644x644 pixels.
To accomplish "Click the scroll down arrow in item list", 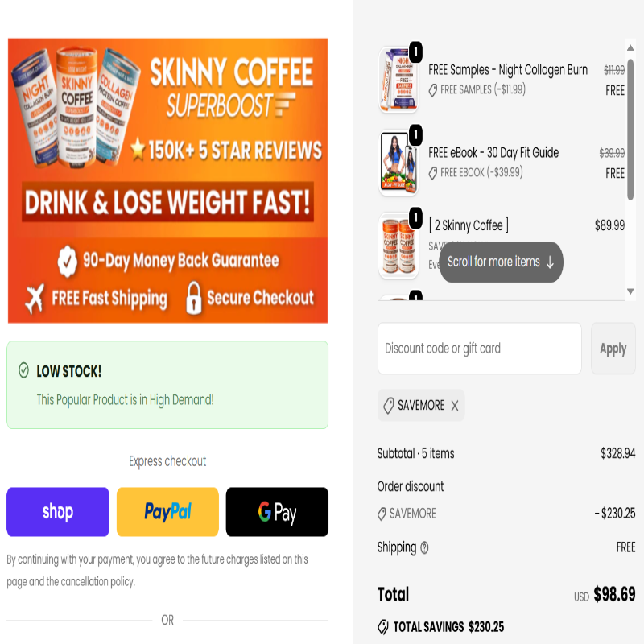I will (630, 291).
